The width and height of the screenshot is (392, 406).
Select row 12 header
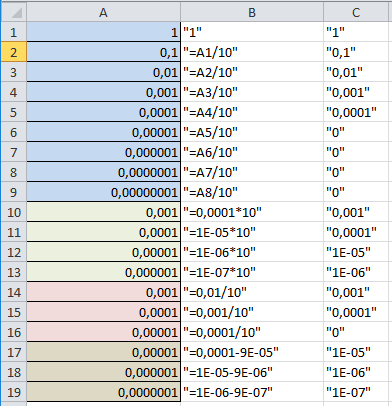14,252
